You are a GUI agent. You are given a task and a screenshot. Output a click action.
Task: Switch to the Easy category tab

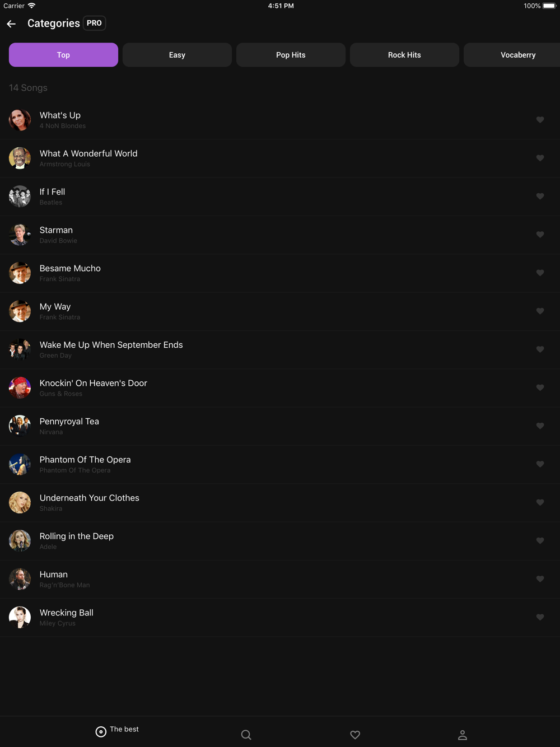(x=177, y=55)
